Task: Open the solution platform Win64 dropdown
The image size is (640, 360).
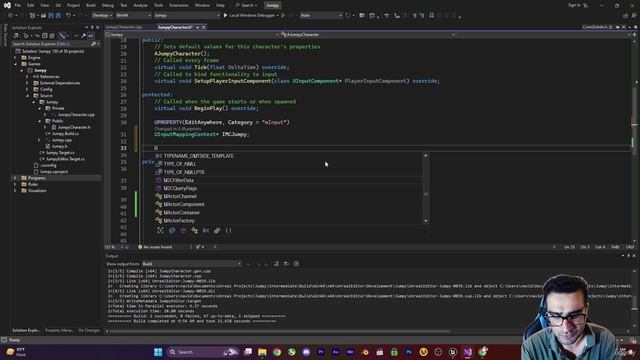Action: [x=133, y=15]
